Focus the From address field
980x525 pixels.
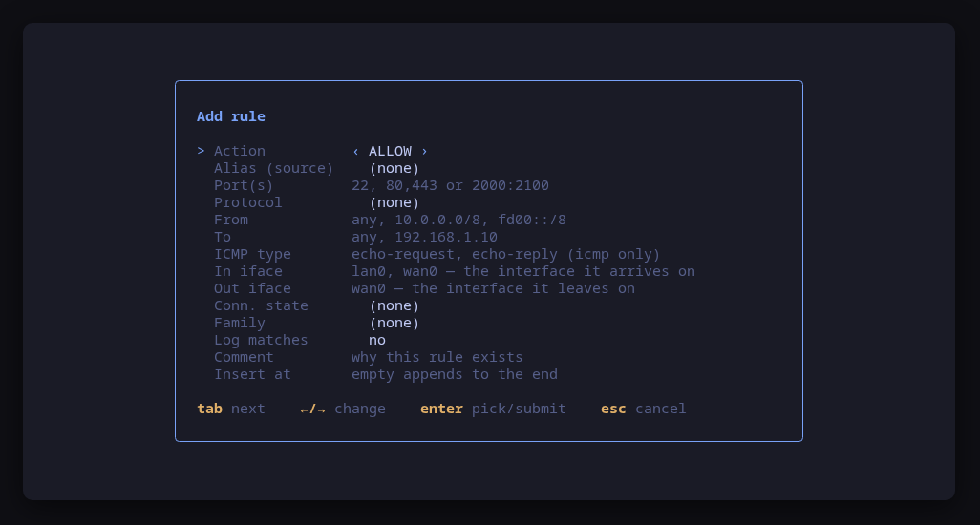(458, 220)
